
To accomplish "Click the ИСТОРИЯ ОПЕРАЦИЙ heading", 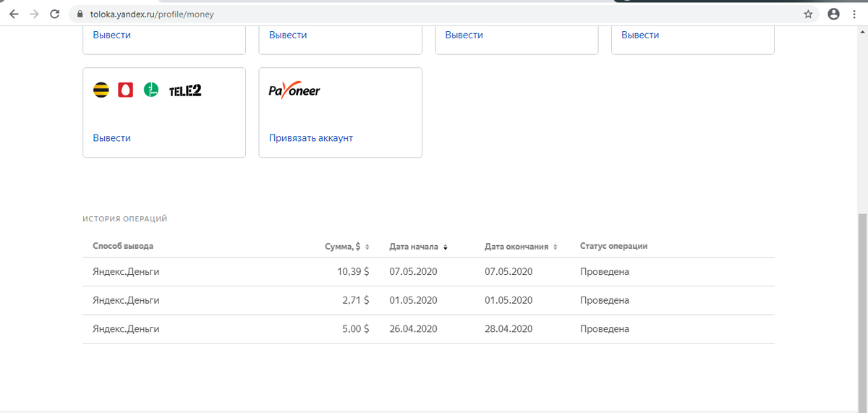I will pos(125,218).
